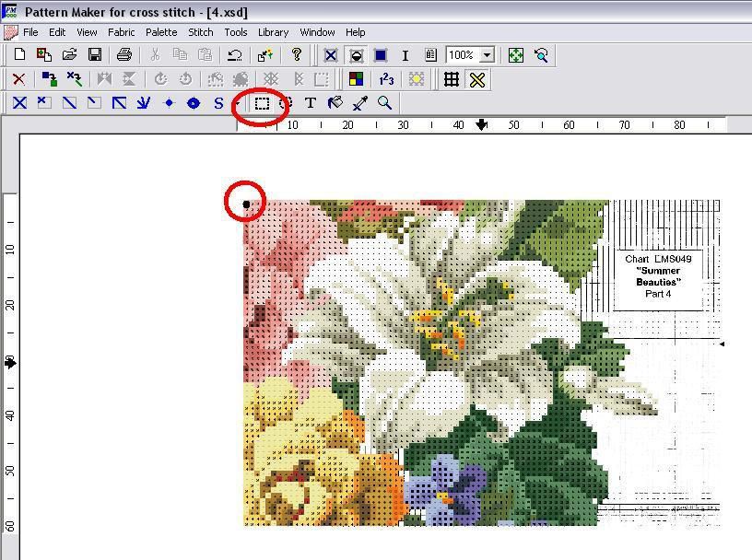Open the 100% zoom dropdown arrow
Screen dimensions: 752x560
click(487, 55)
